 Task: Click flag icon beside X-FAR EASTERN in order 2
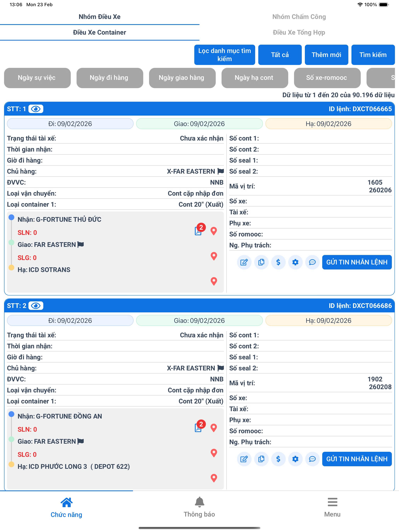[x=221, y=368]
